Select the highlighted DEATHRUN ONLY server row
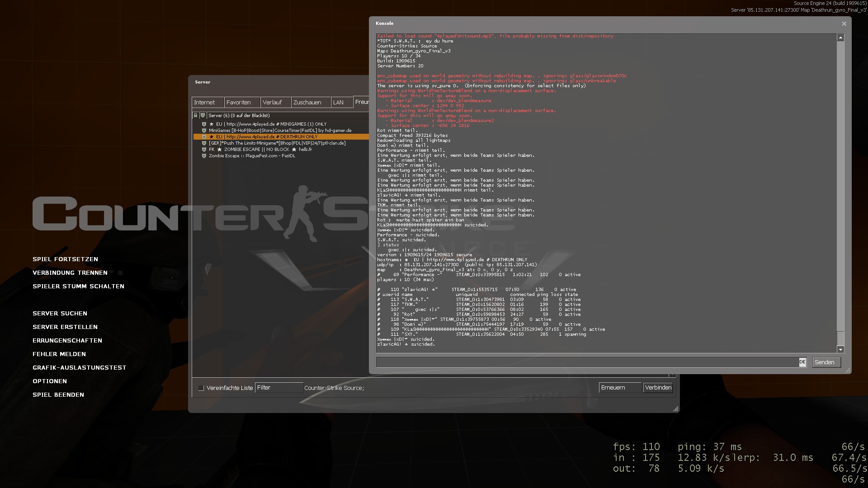This screenshot has height=488, width=868. coord(281,136)
